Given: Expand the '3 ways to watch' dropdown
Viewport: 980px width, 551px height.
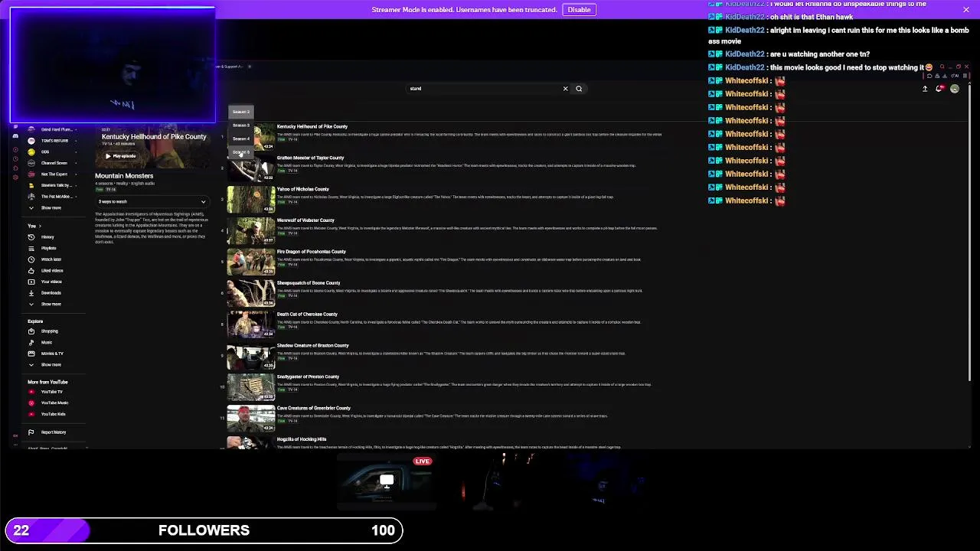Looking at the screenshot, I should click(152, 202).
